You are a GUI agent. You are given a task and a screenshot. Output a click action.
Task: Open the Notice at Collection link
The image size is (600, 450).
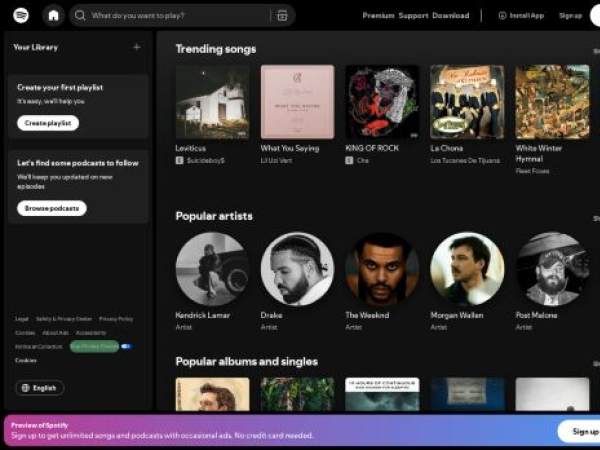(x=39, y=346)
